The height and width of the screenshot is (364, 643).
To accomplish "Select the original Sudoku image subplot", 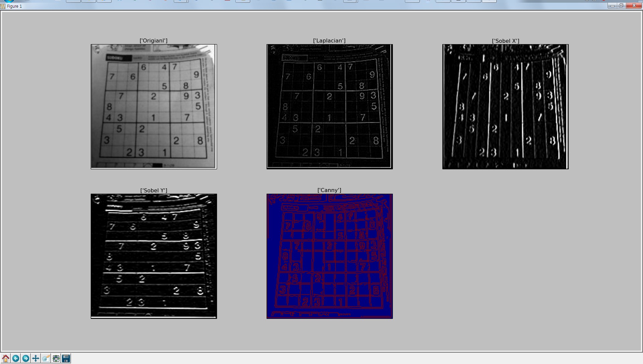I will 154,107.
